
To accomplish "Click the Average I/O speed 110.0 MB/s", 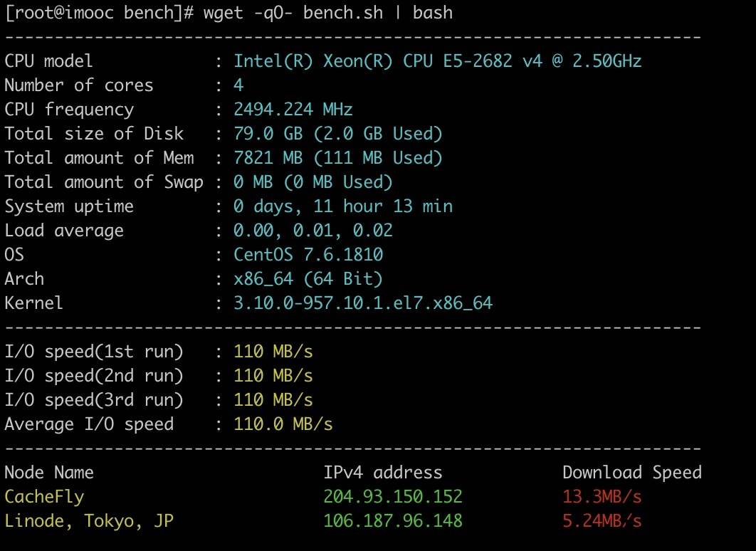I will (283, 424).
